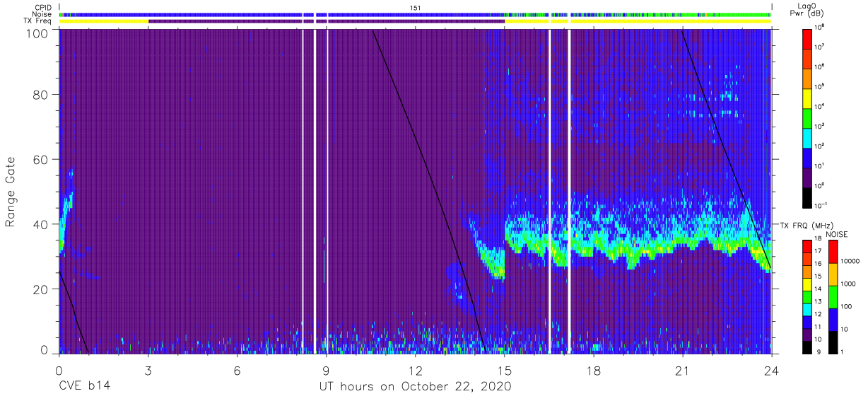Click the 'Range Gate' y-axis label
This screenshot has height=401, width=868.
[11, 192]
